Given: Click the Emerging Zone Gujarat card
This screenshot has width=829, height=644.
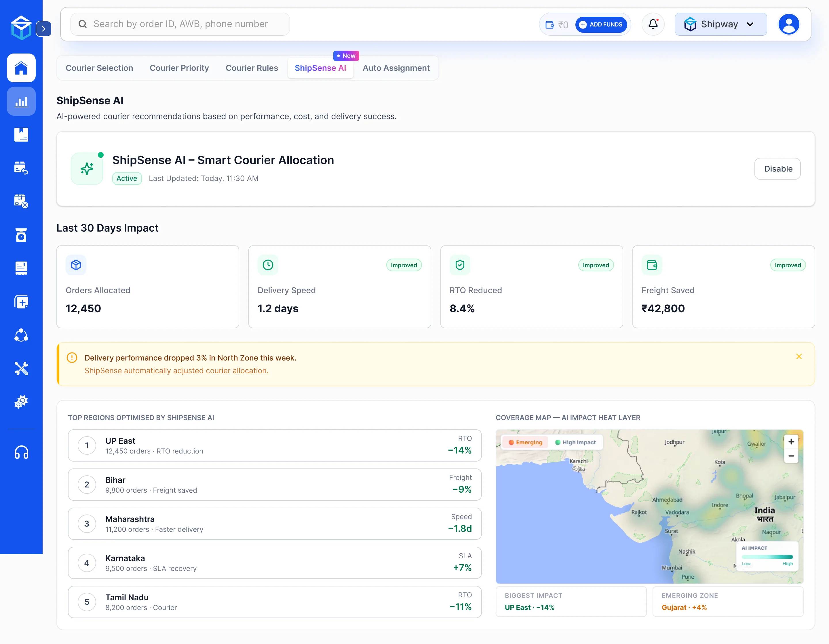Looking at the screenshot, I should (x=728, y=601).
